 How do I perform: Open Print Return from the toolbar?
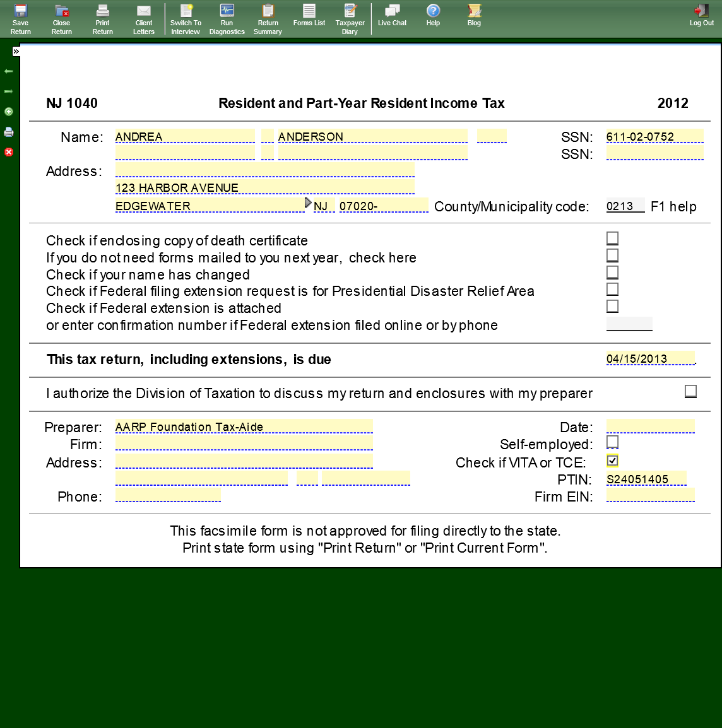(x=102, y=19)
